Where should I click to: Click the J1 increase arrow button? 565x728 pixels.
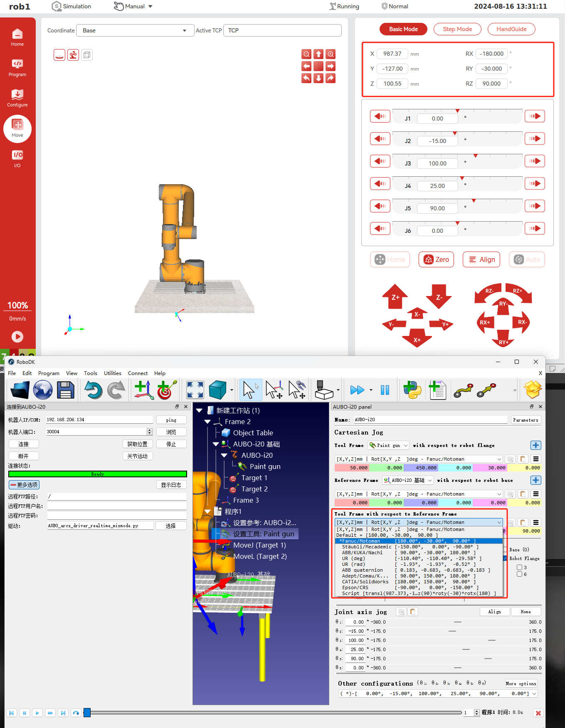pos(535,116)
